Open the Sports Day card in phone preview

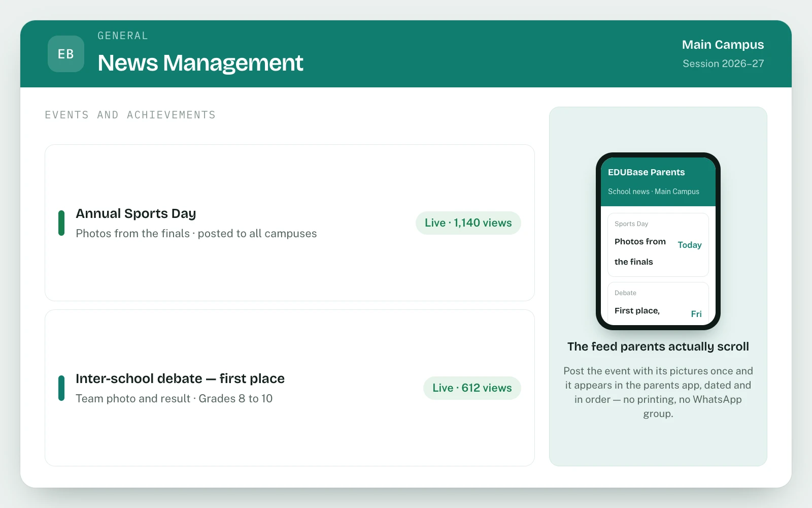coord(658,245)
